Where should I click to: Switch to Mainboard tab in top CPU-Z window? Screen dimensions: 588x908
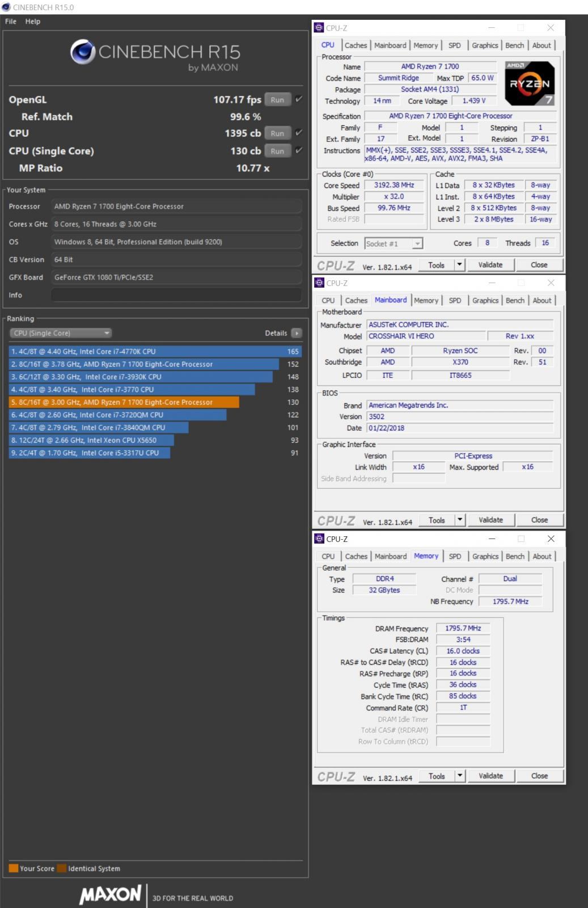[x=390, y=45]
